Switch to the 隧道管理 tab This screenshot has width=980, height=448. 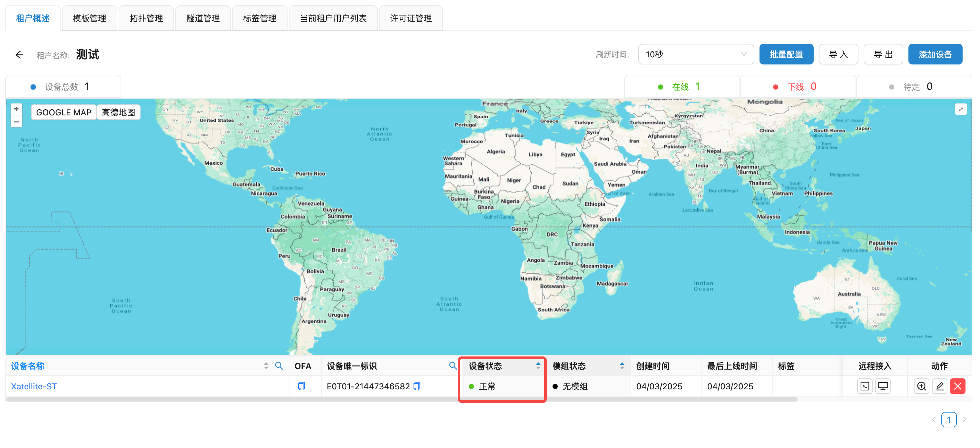(203, 18)
